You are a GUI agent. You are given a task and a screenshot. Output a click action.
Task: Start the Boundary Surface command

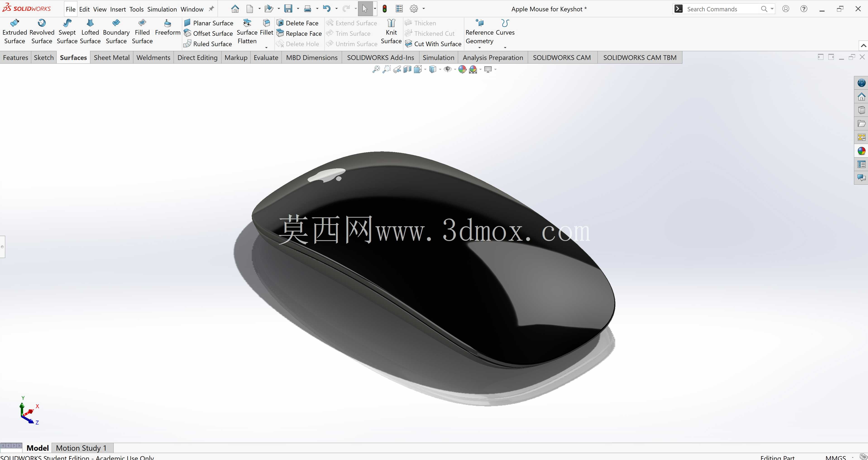pyautogui.click(x=116, y=32)
